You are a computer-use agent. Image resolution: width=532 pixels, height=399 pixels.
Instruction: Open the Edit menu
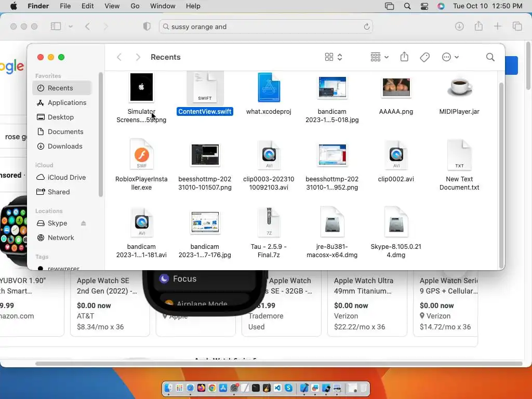[87, 6]
